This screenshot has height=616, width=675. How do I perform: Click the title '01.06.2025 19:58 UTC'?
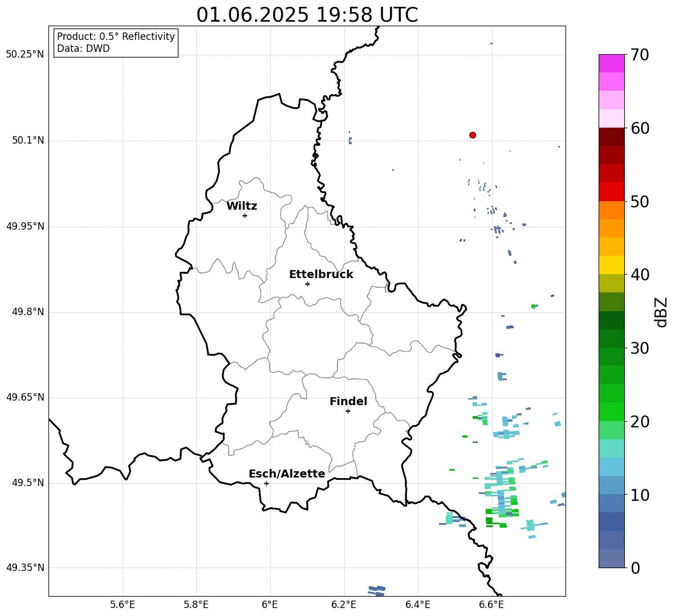pyautogui.click(x=307, y=15)
